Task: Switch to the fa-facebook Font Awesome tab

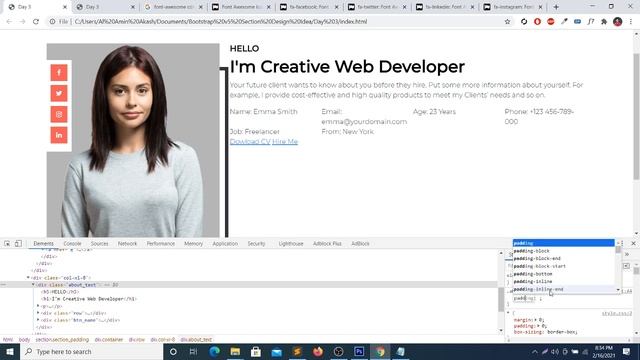Action: (309, 7)
